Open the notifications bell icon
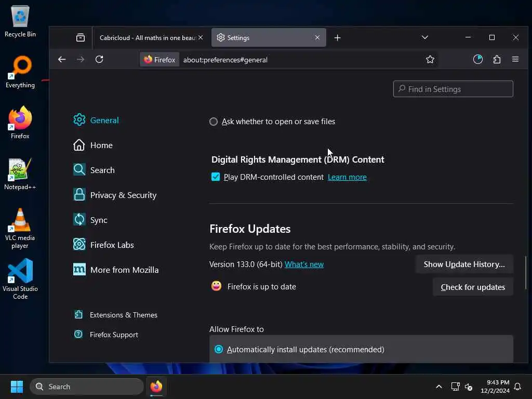Screen dimensions: 532x399 click(x=517, y=387)
